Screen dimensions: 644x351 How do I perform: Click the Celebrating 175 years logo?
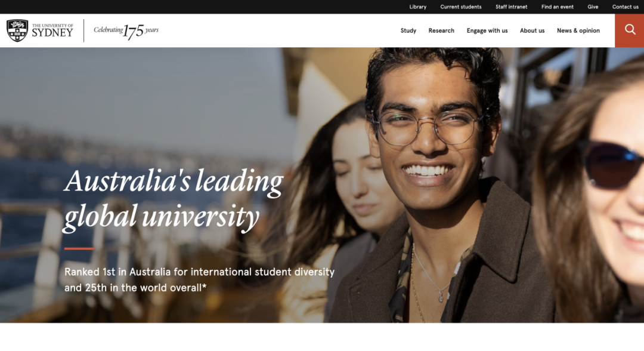point(126,31)
